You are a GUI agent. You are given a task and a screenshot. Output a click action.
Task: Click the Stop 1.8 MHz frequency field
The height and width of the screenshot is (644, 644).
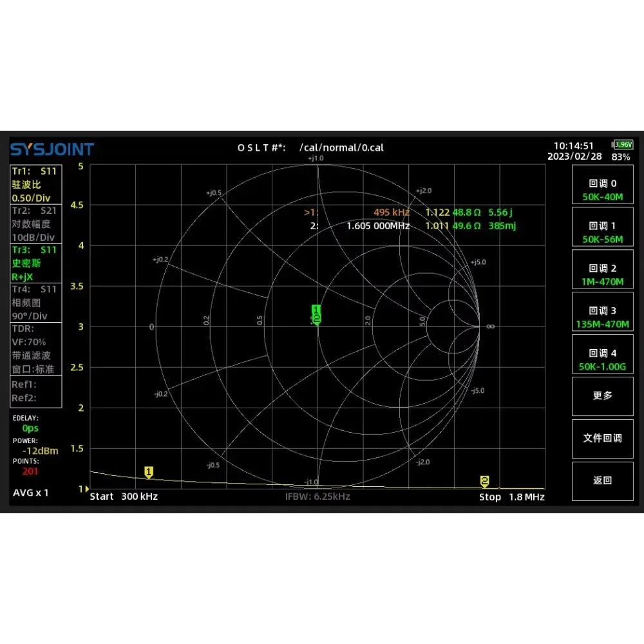click(512, 497)
